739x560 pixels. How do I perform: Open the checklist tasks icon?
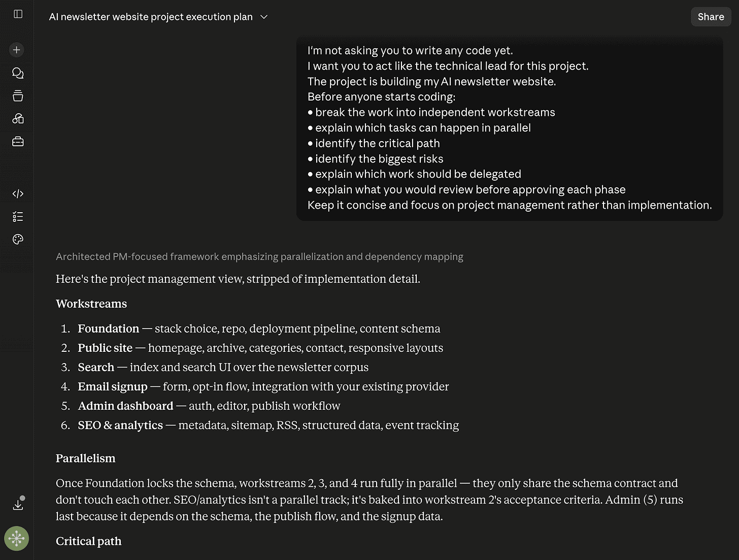18,217
